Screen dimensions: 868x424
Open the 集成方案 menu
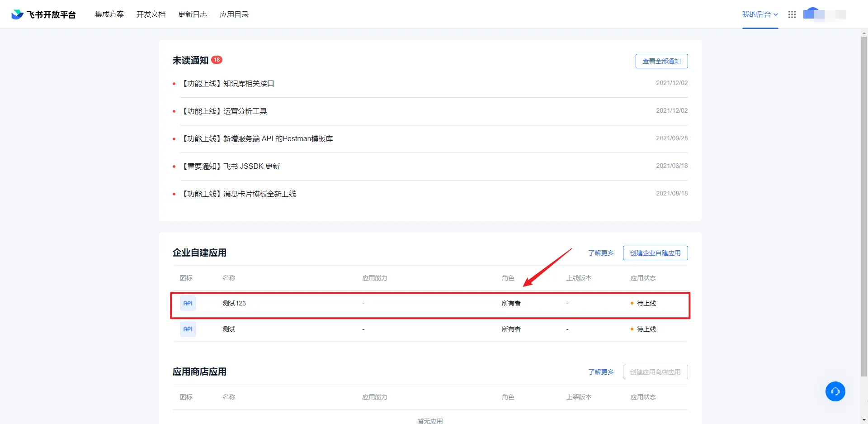[x=109, y=14]
